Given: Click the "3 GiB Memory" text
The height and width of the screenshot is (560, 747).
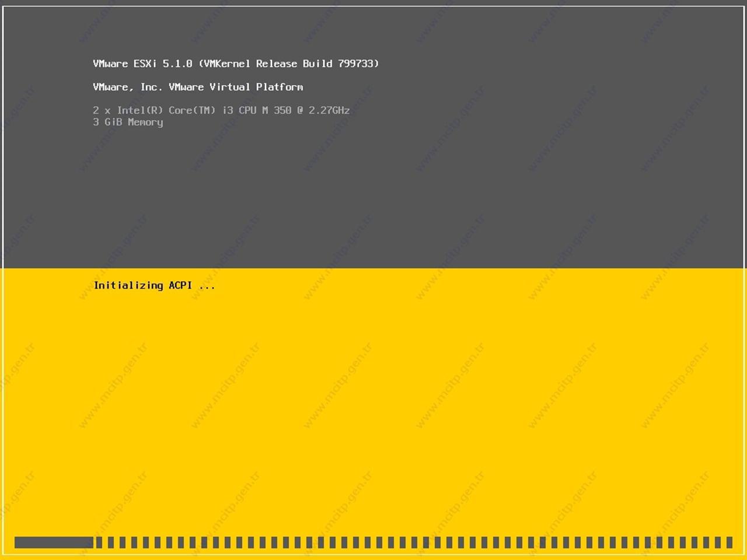Looking at the screenshot, I should (128, 122).
